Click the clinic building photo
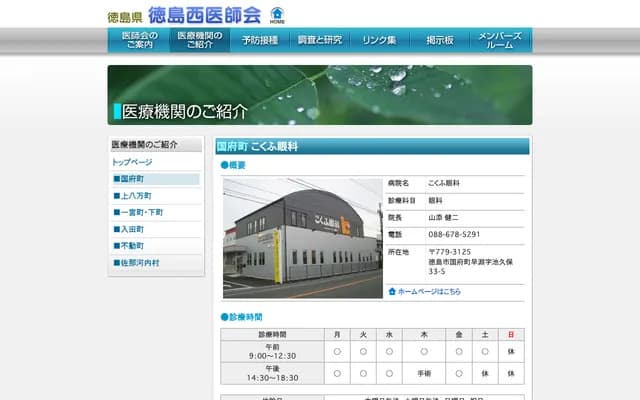The image size is (640, 400). tap(302, 238)
